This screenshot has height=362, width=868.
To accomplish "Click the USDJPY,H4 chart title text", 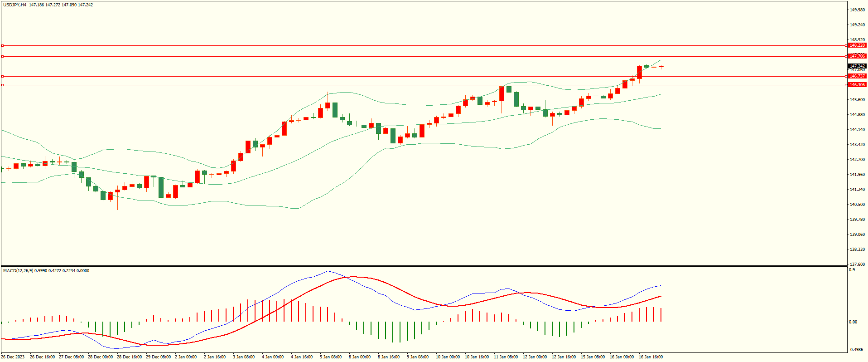I will coord(14,5).
